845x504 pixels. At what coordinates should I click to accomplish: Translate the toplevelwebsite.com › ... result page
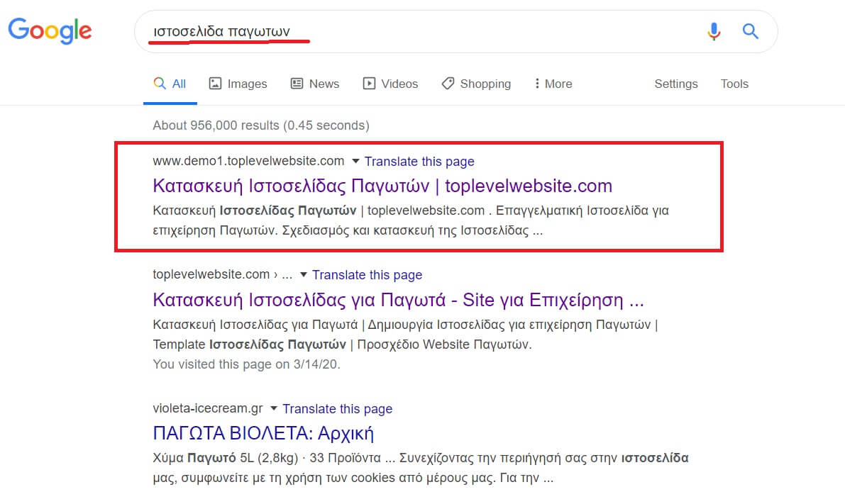click(367, 274)
